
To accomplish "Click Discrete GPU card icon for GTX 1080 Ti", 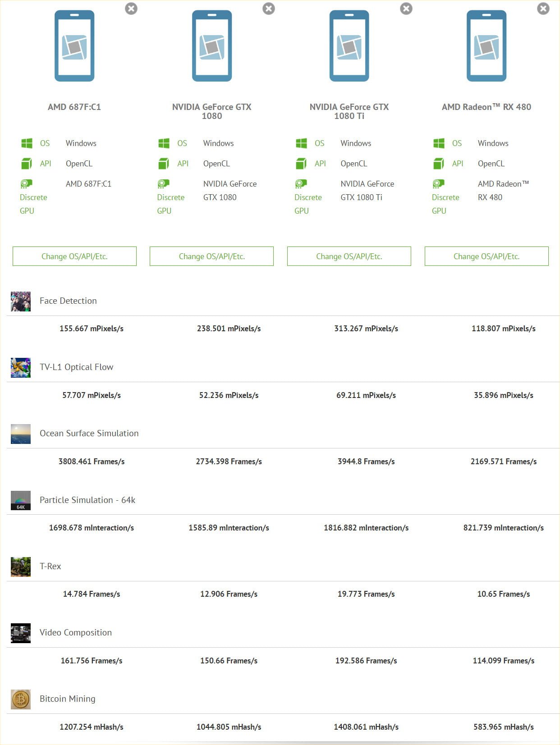I will click(x=301, y=183).
